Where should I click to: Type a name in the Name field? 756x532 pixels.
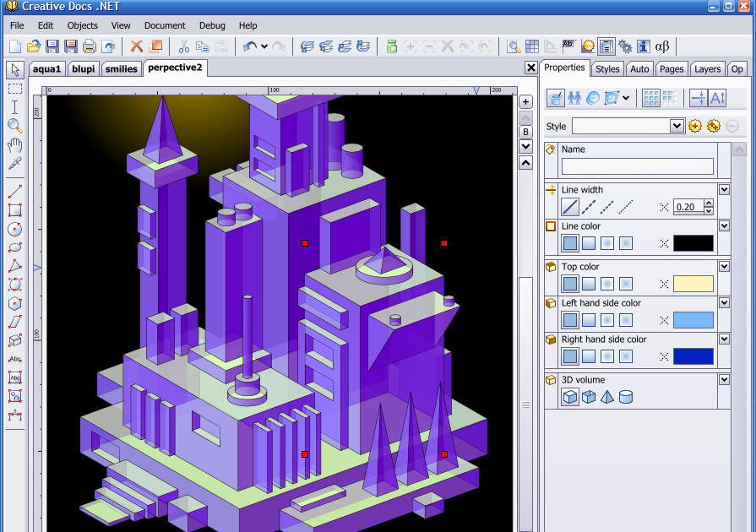pyautogui.click(x=637, y=166)
